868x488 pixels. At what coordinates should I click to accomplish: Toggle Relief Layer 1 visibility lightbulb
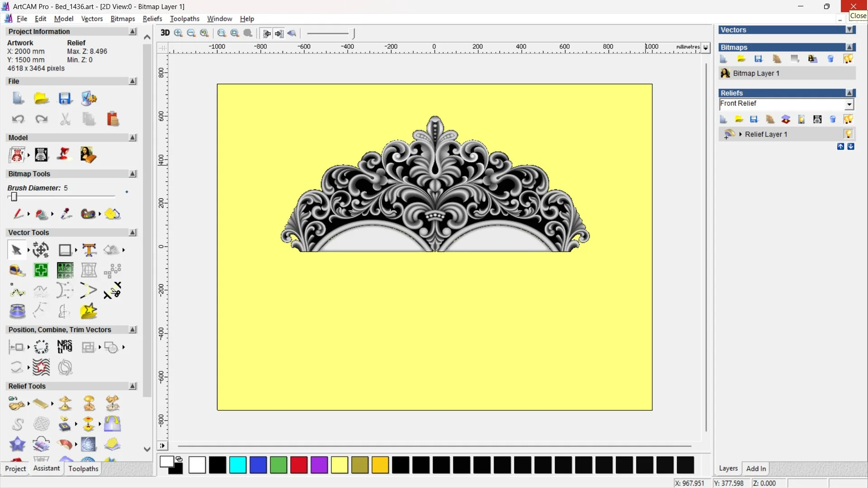[848, 134]
